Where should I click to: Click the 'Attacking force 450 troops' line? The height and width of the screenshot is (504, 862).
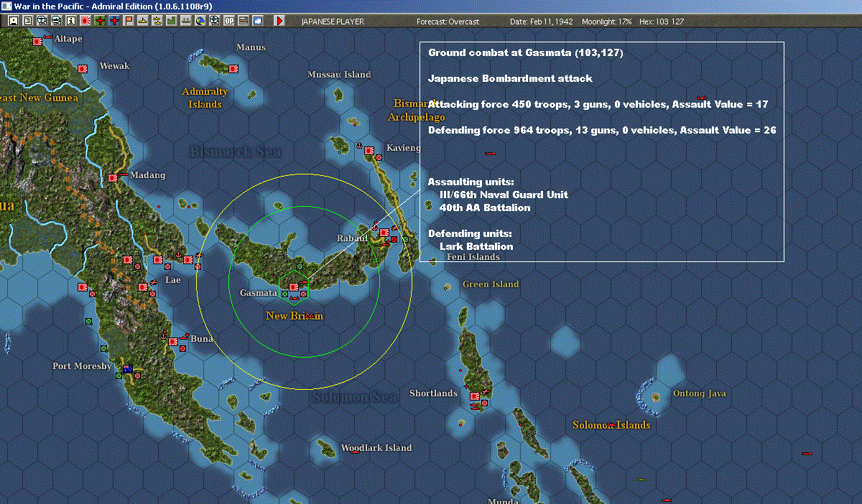[598, 105]
